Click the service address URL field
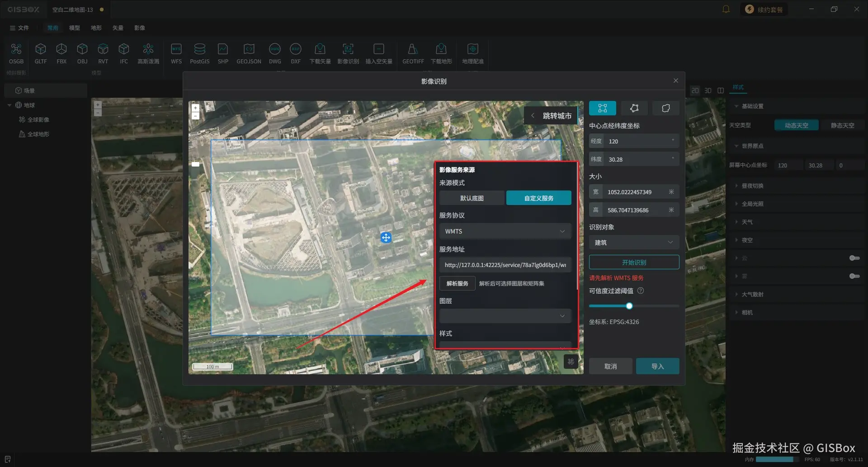 click(505, 265)
